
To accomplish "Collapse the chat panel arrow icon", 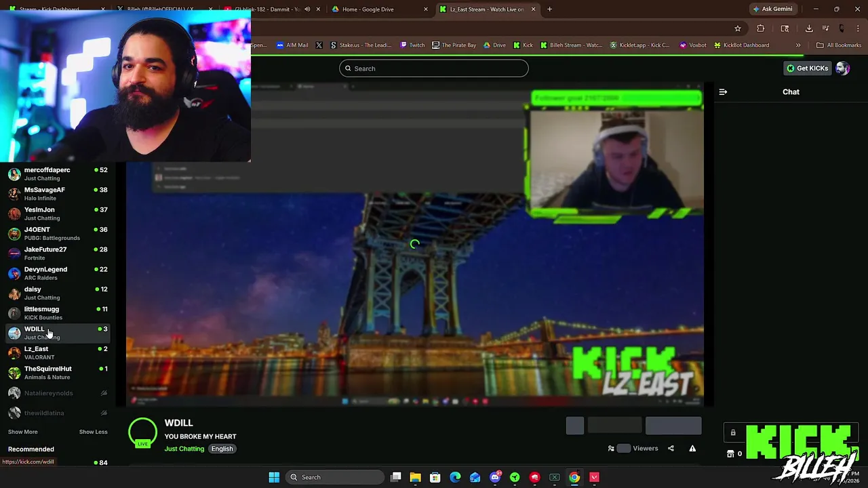I will pyautogui.click(x=723, y=91).
